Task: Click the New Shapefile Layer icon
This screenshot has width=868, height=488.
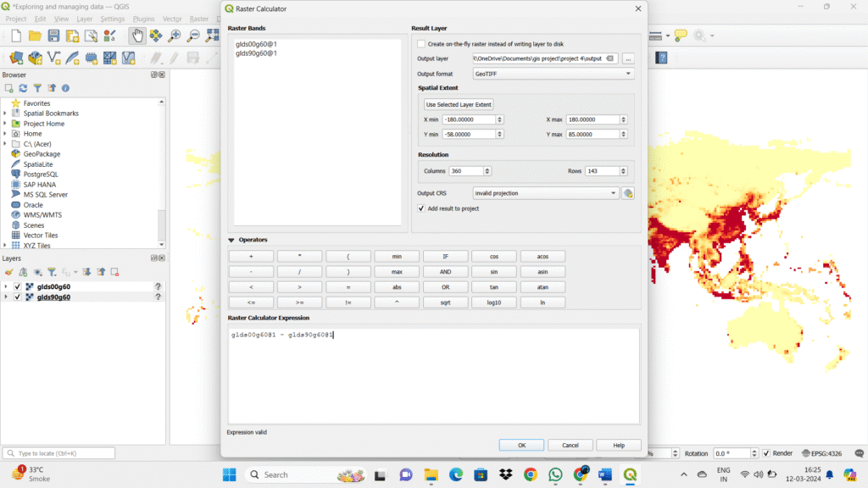Action: point(53,58)
